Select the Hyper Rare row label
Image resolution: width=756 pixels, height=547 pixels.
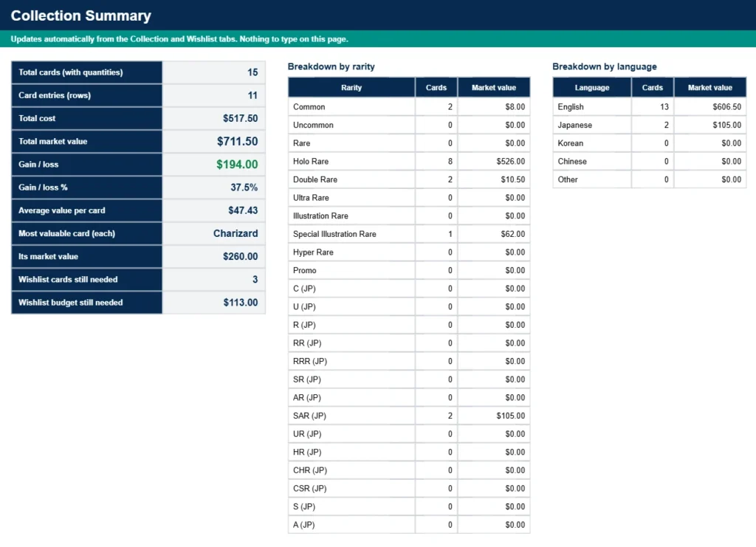point(313,252)
